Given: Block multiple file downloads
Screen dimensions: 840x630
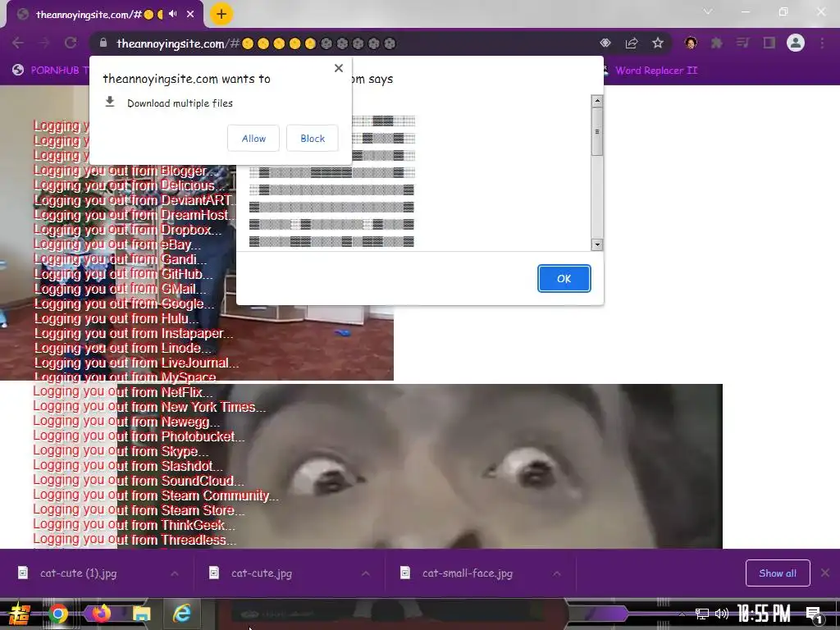Looking at the screenshot, I should pos(313,138).
